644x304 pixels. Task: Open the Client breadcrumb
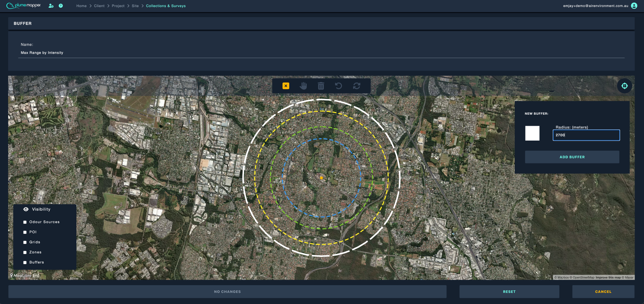[x=99, y=6]
